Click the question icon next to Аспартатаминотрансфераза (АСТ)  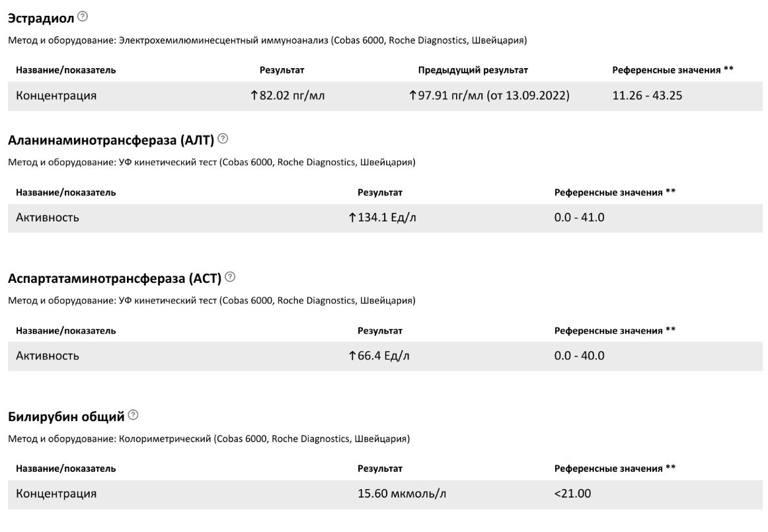pyautogui.click(x=230, y=277)
